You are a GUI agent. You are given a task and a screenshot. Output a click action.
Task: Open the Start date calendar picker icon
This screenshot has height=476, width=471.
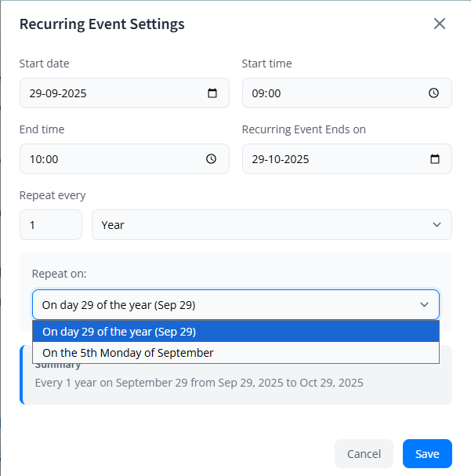(x=212, y=93)
